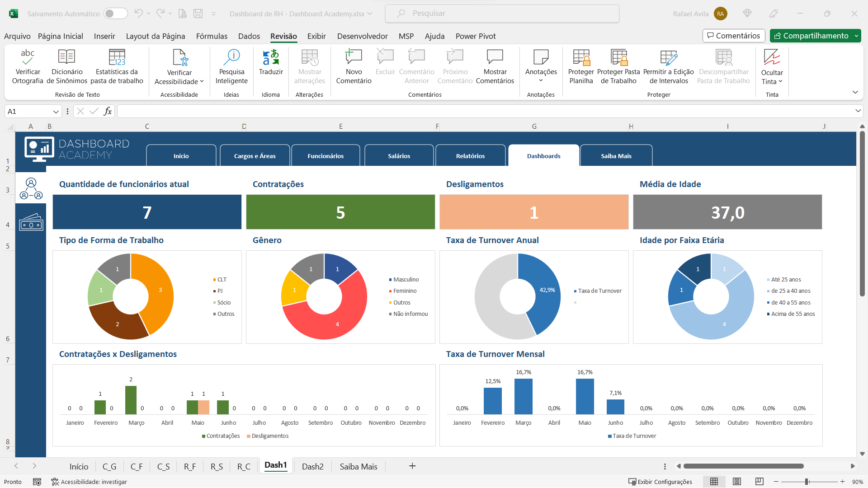Viewport: 868px width, 488px height.
Task: Select Proteger Planilha to protect the sheet
Action: point(580,68)
